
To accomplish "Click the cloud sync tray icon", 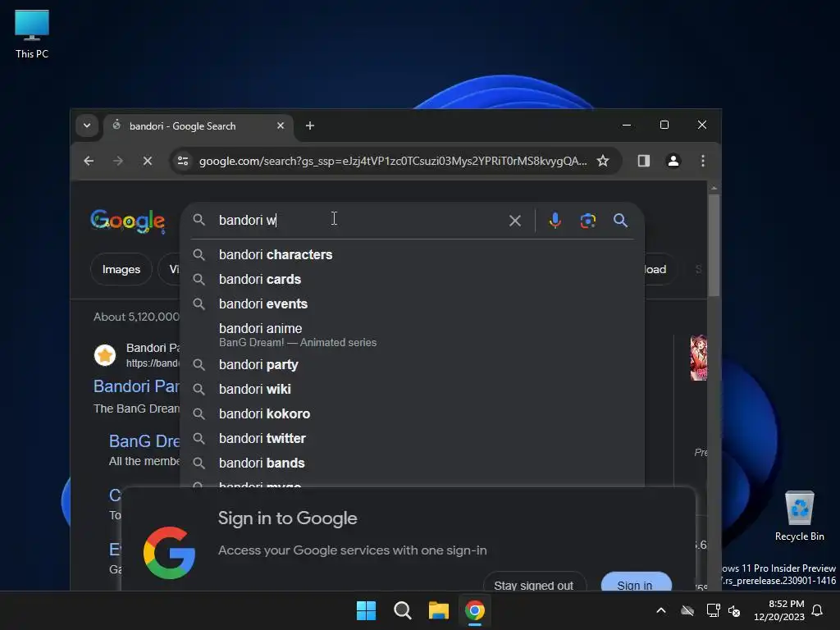I will click(x=687, y=610).
